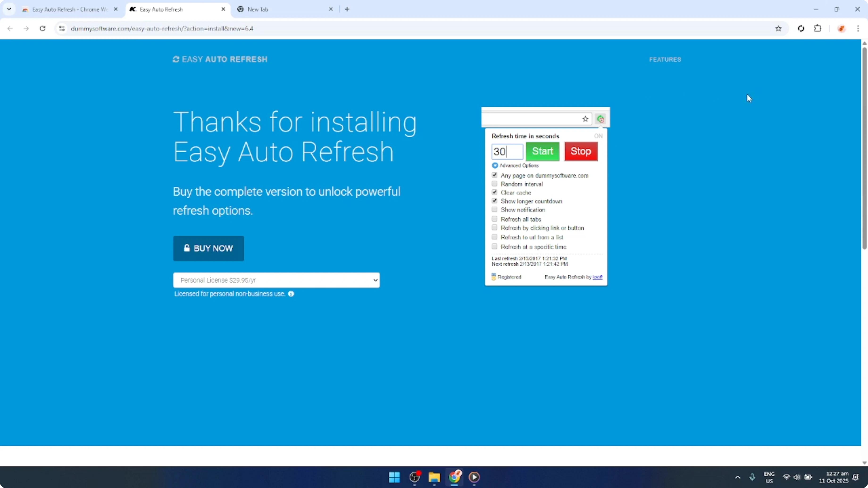Image resolution: width=868 pixels, height=488 pixels.
Task: Open the FEATURES menu item
Action: 665,59
